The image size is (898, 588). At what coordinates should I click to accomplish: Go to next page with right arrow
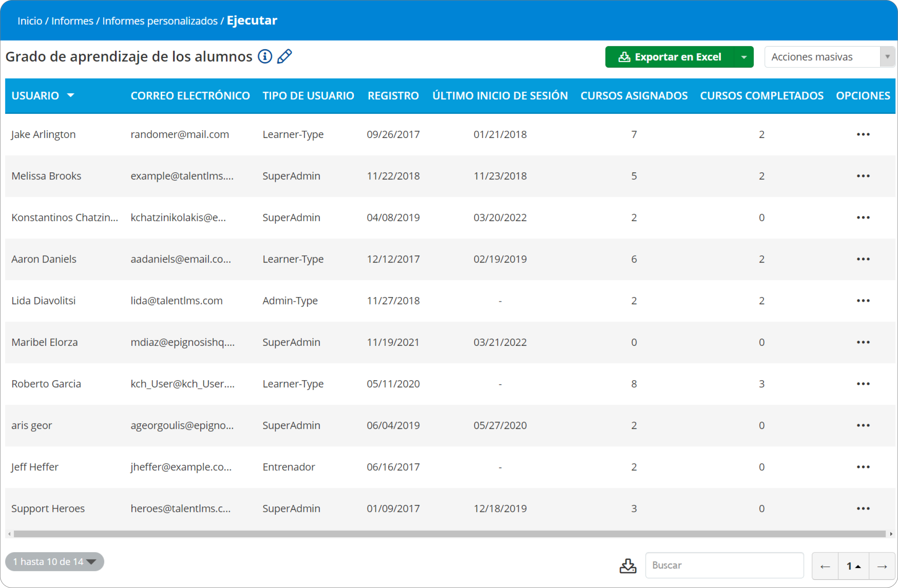882,566
